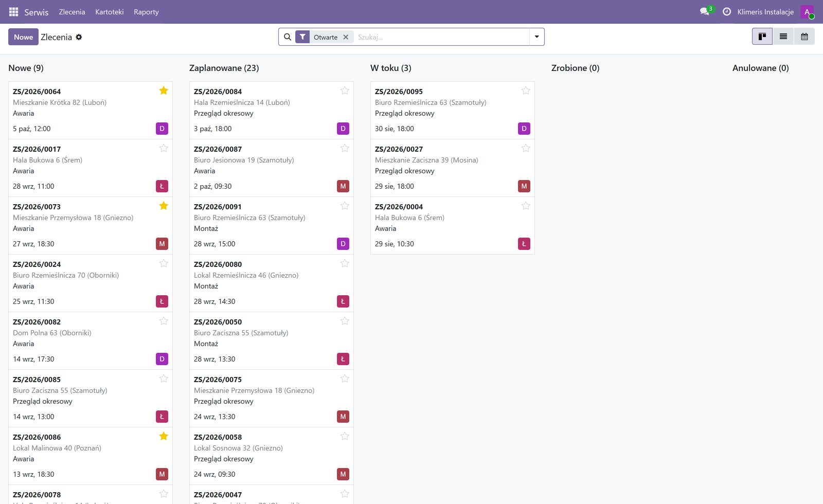Unstar order ZS/2026/0086

[164, 436]
